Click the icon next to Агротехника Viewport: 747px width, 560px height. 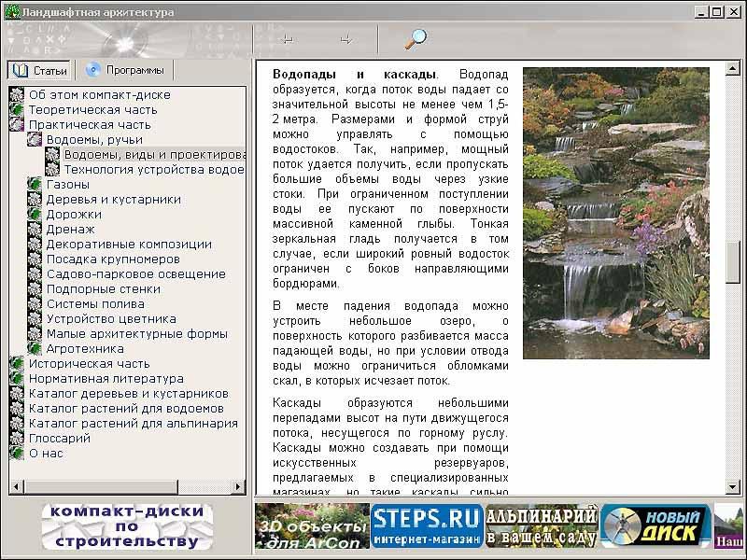(x=35, y=349)
